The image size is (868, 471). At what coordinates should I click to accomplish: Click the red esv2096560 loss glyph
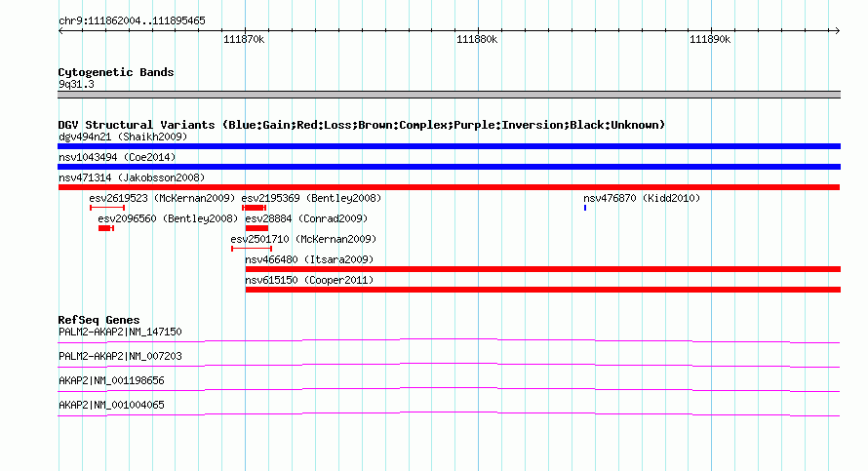coord(106,228)
